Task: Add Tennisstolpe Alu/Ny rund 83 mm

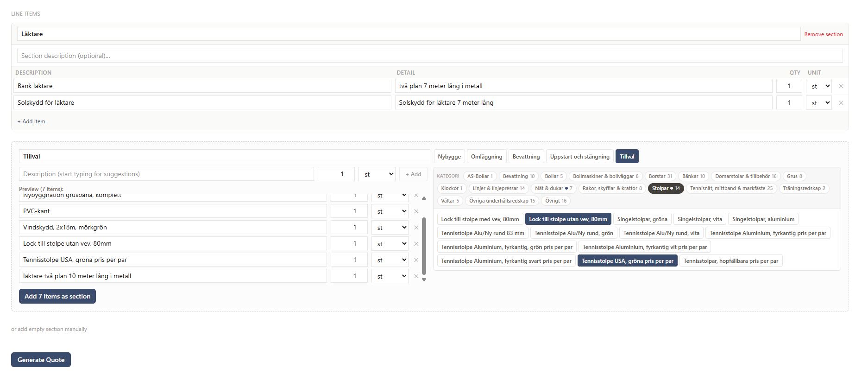Action: 483,233
